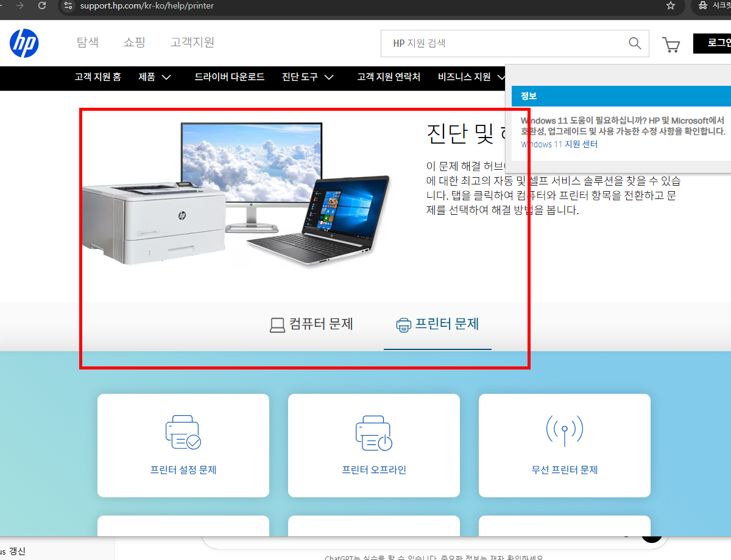This screenshot has width=731, height=560.
Task: Click the HP logo
Action: point(24,43)
